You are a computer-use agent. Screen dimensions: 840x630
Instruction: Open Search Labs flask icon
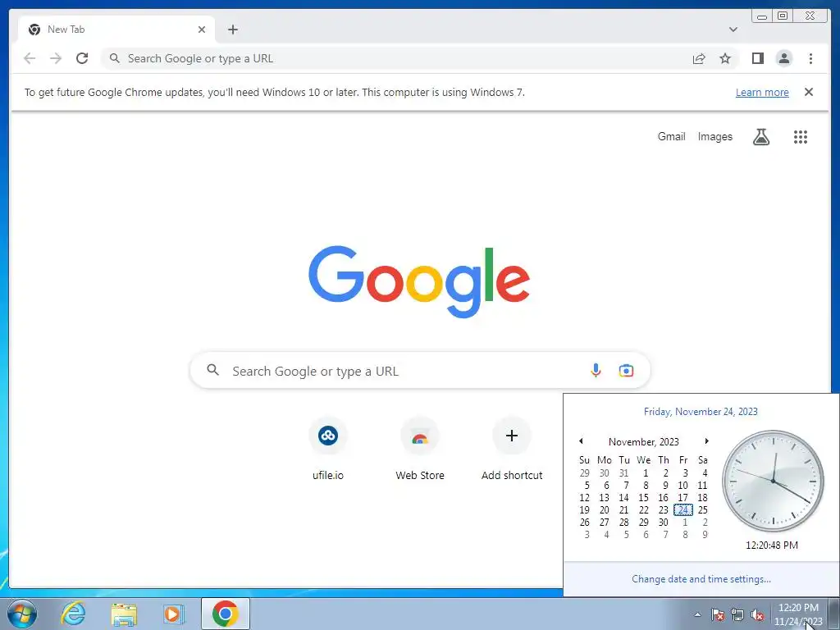tap(760, 137)
